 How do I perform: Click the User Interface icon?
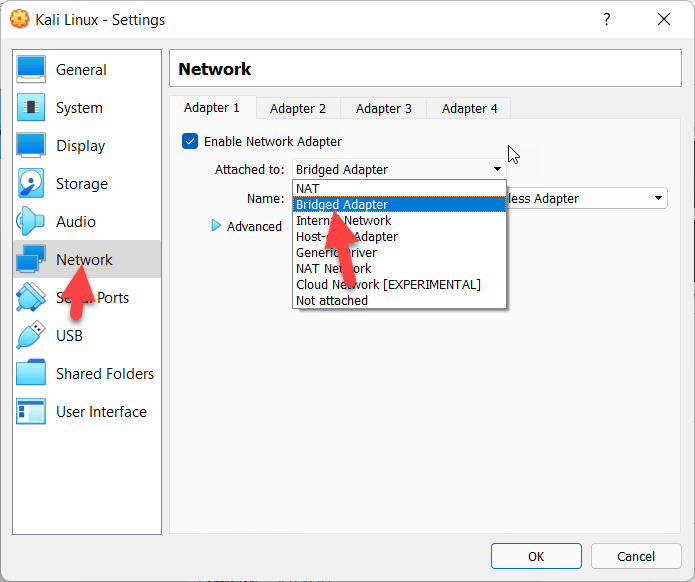31,411
